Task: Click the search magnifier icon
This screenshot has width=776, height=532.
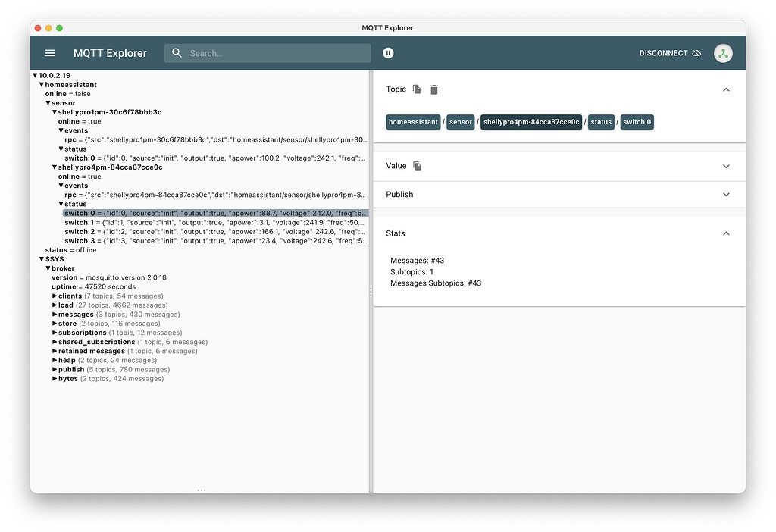Action: tap(177, 53)
